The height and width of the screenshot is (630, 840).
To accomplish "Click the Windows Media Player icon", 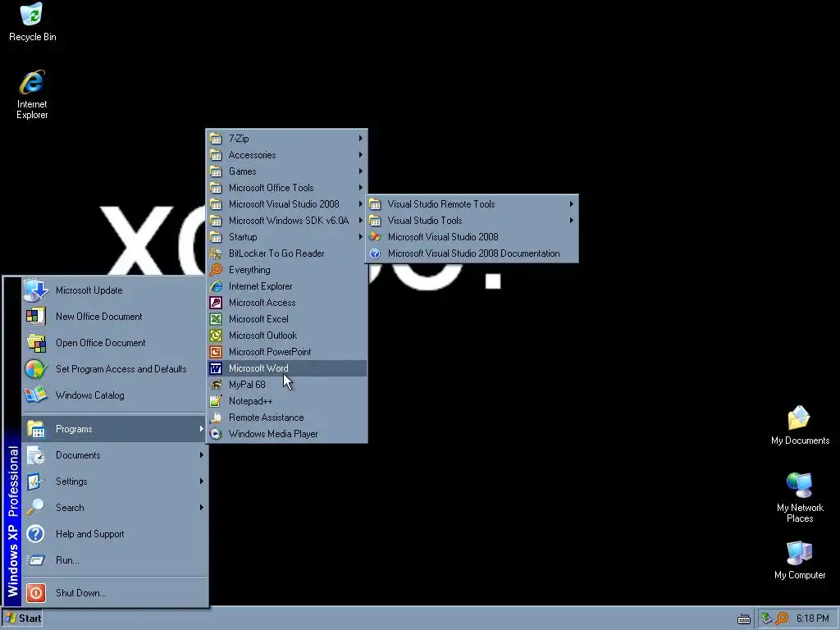I will [x=216, y=434].
